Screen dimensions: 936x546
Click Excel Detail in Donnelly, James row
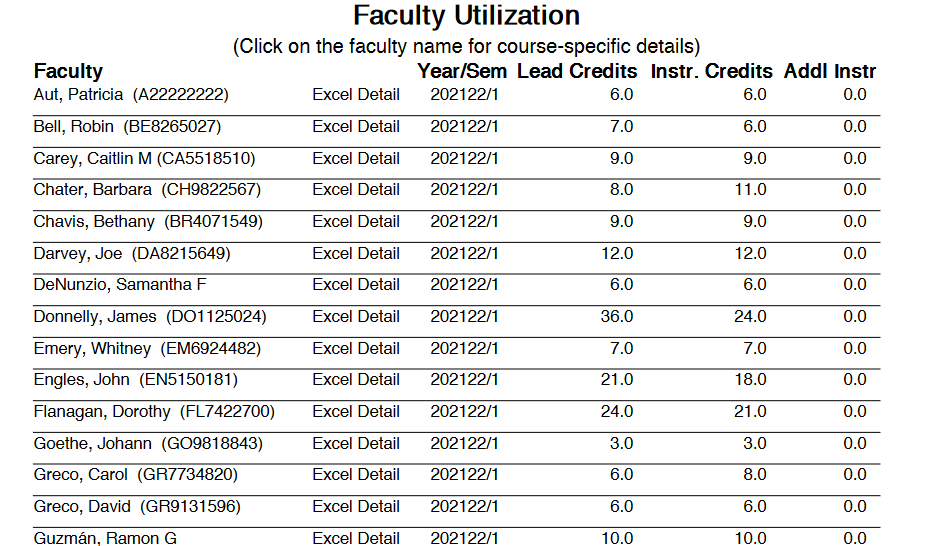[356, 317]
